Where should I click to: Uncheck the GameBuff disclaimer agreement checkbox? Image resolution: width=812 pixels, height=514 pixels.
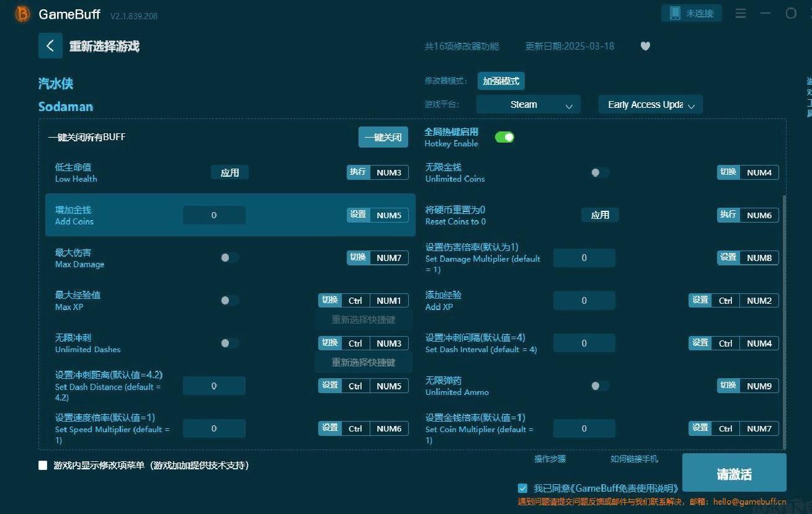point(522,488)
